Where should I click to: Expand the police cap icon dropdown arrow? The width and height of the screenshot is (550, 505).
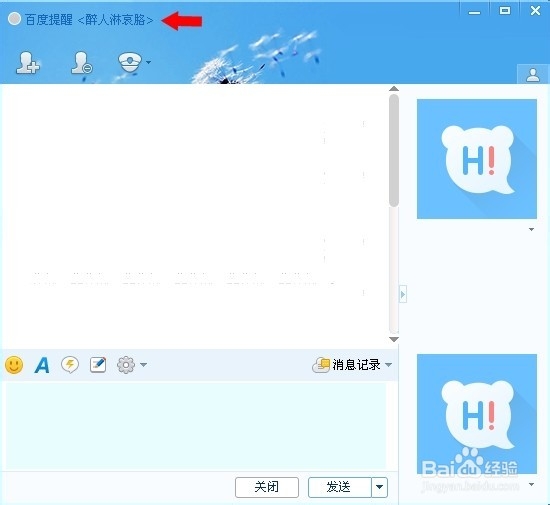148,62
